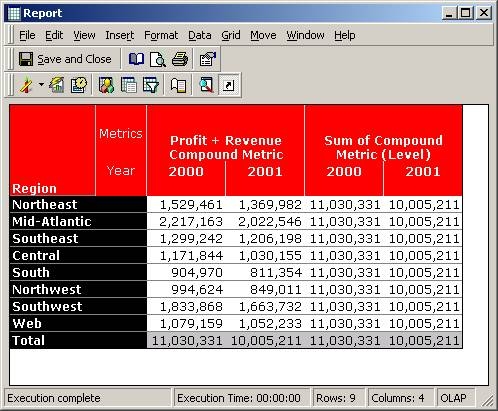
Task: Click the send report properties icon
Action: tap(207, 59)
